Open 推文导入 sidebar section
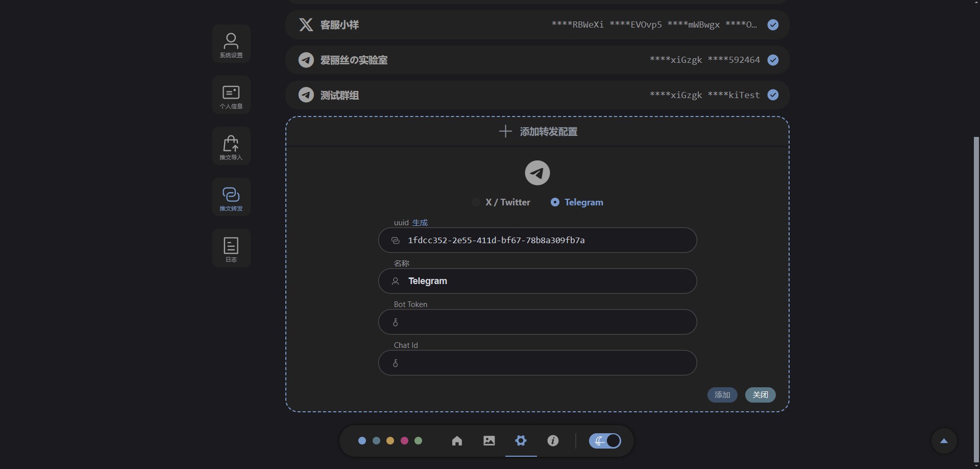Image resolution: width=980 pixels, height=469 pixels. [231, 147]
